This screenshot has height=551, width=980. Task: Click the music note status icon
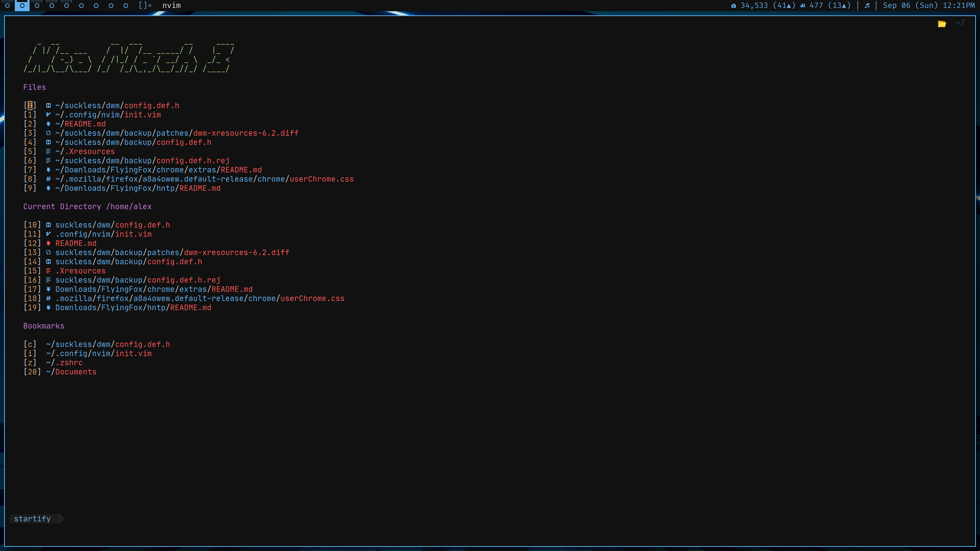[867, 6]
